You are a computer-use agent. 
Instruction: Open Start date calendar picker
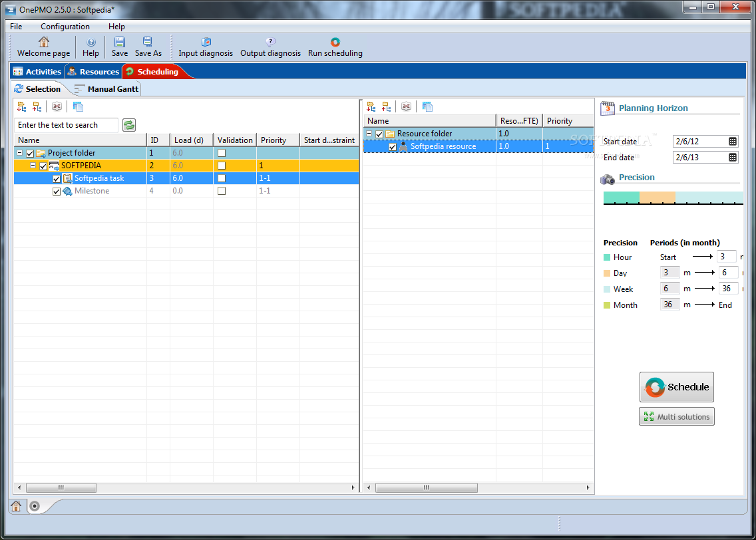[732, 141]
